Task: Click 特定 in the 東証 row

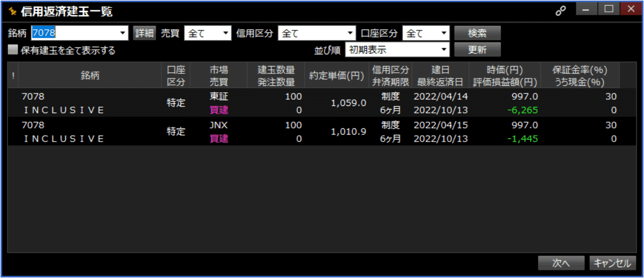Action: 176,103
